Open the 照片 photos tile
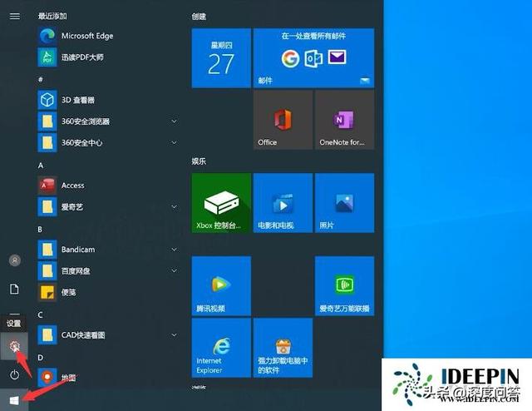This screenshot has height=411, width=532. click(x=345, y=203)
